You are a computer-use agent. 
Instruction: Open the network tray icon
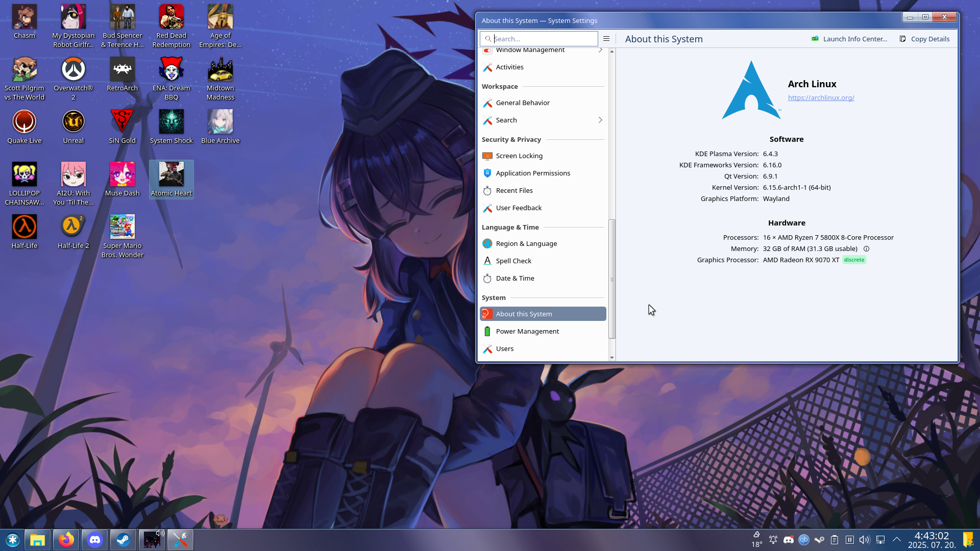click(x=880, y=540)
